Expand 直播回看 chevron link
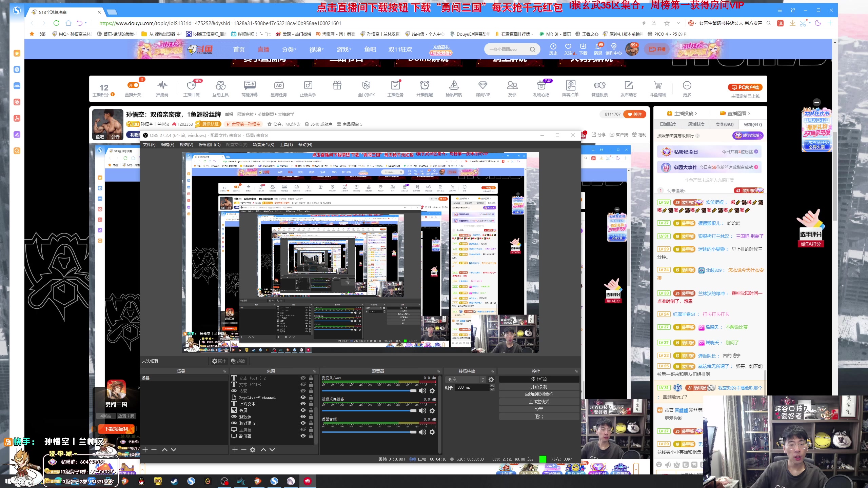The width and height of the screenshot is (868, 488). (735, 114)
